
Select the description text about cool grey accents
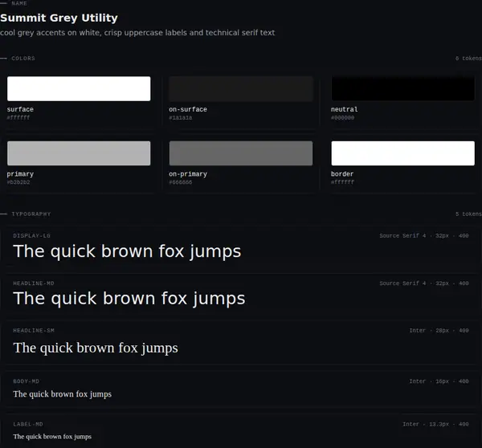coord(137,33)
